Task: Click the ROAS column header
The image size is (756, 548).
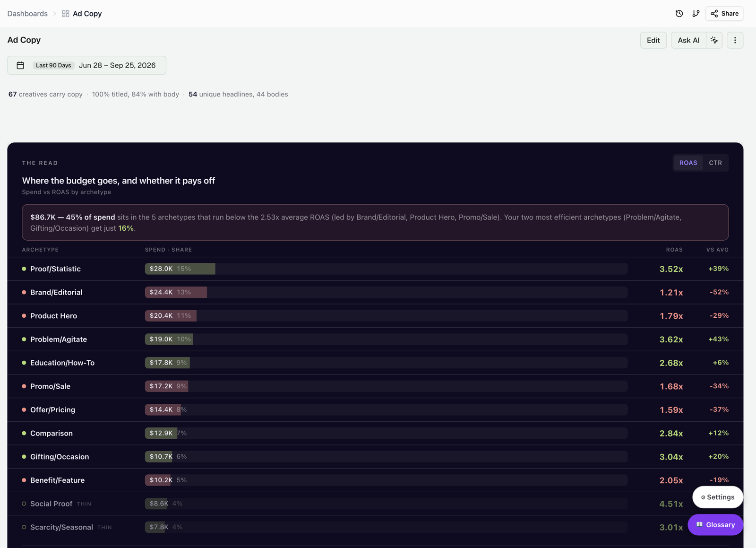Action: point(674,250)
